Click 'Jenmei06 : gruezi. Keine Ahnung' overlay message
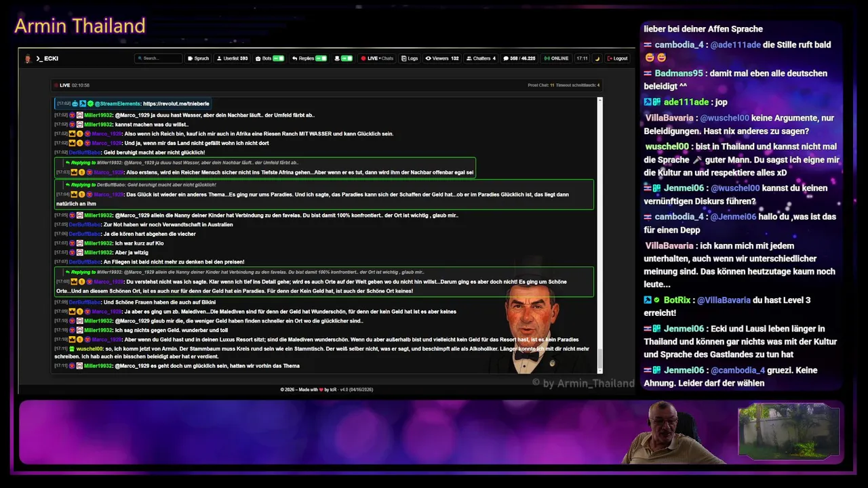 pyautogui.click(x=731, y=377)
